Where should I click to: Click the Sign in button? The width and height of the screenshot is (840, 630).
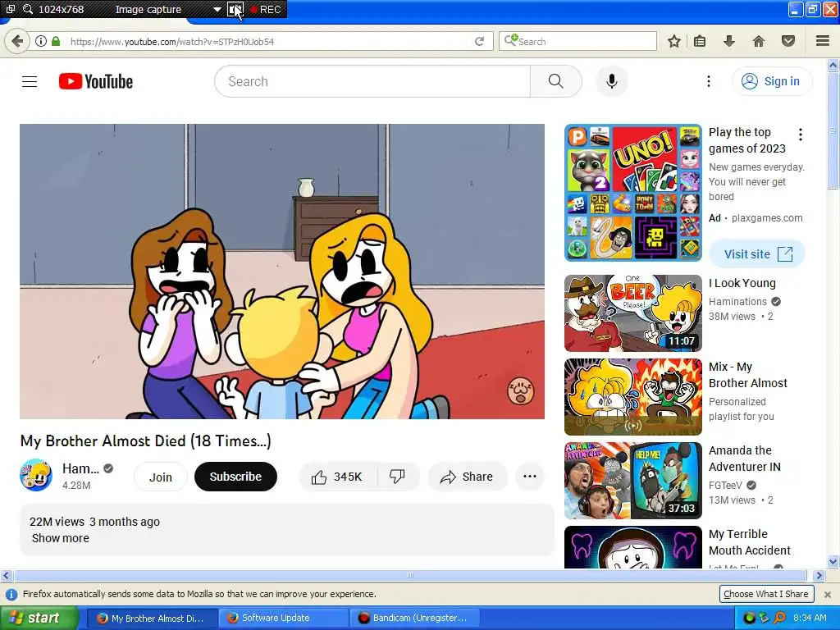point(772,81)
